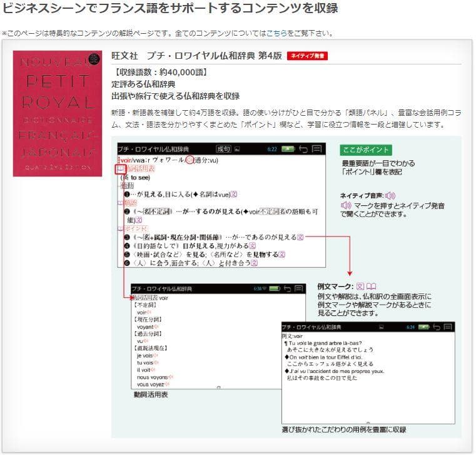This screenshot has width=476, height=455.
Task: Play audio for je vois
Action: pyautogui.click(x=155, y=355)
